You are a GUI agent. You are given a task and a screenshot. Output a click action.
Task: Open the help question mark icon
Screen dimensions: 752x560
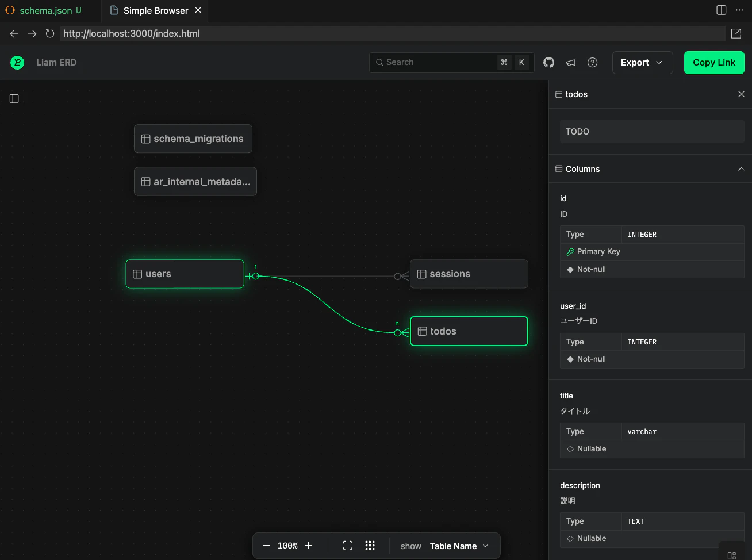pos(593,62)
